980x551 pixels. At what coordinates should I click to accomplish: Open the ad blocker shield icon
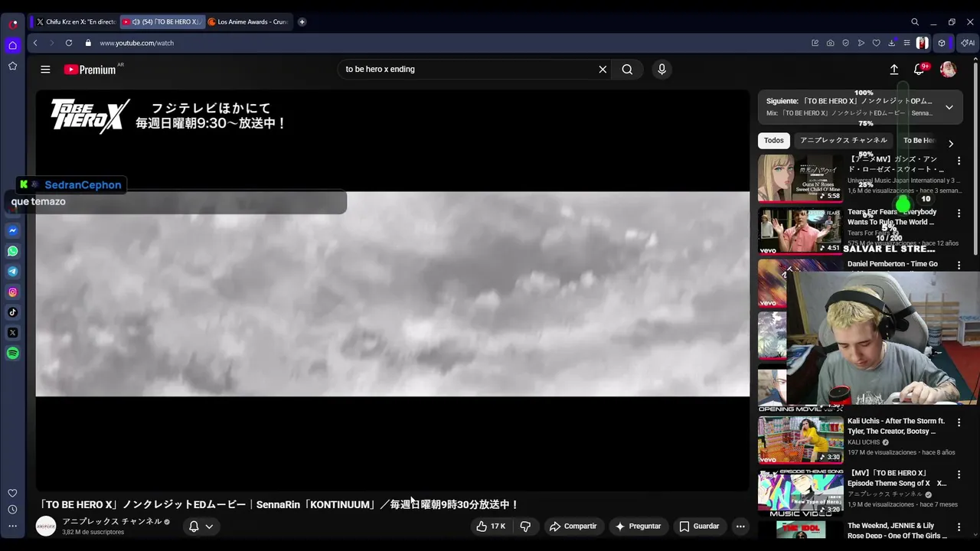pyautogui.click(x=846, y=43)
